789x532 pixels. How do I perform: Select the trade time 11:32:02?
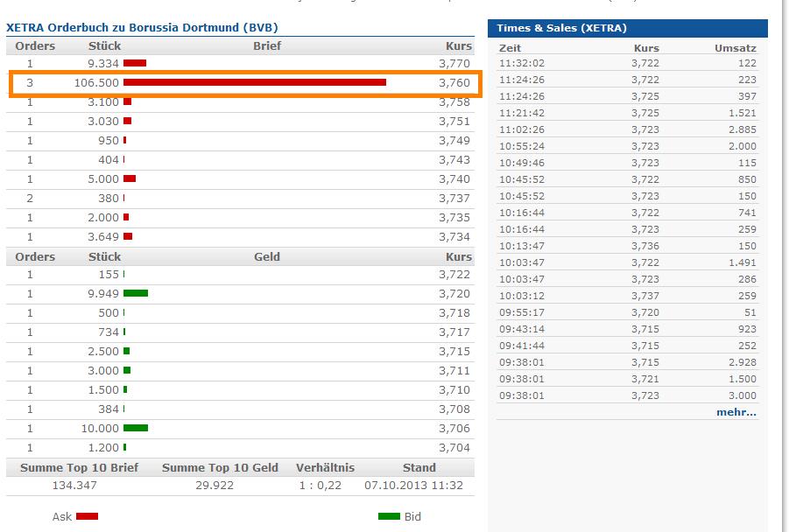tap(522, 63)
